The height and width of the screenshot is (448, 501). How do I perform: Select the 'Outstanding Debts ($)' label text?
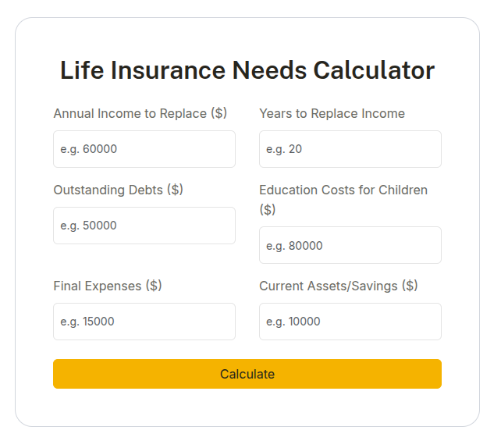tap(119, 190)
